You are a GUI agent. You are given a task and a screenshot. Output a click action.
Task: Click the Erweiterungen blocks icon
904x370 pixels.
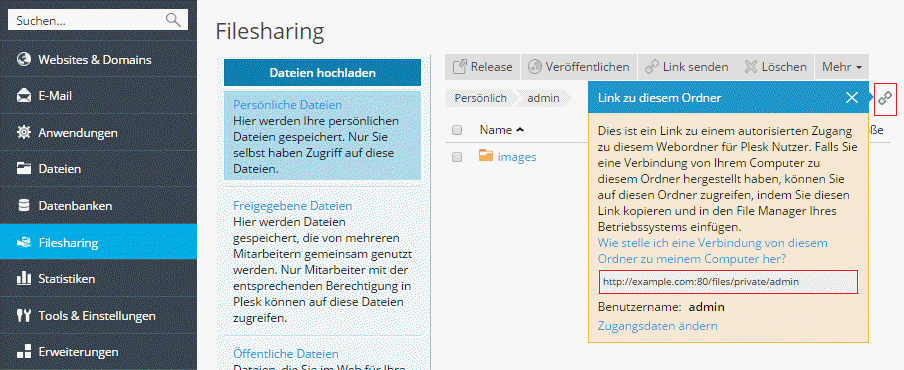coord(24,352)
